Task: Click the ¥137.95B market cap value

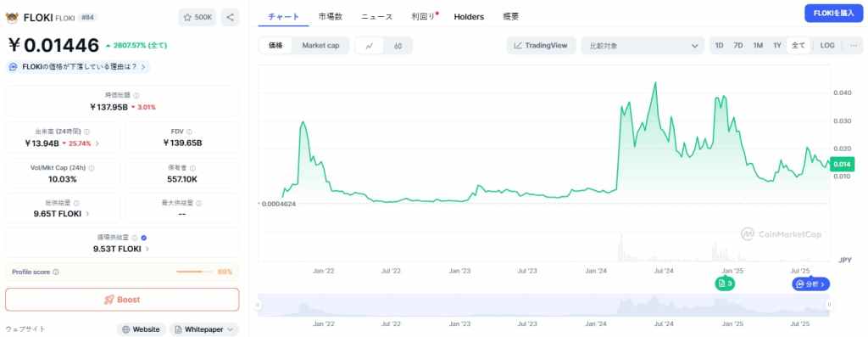Action: (x=108, y=106)
